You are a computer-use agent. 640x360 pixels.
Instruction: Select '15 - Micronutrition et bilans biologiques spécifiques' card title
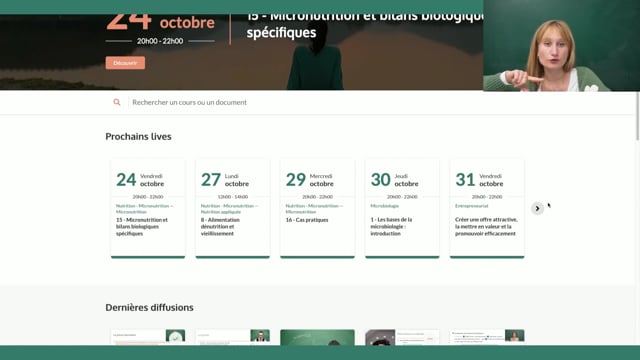[x=142, y=227]
